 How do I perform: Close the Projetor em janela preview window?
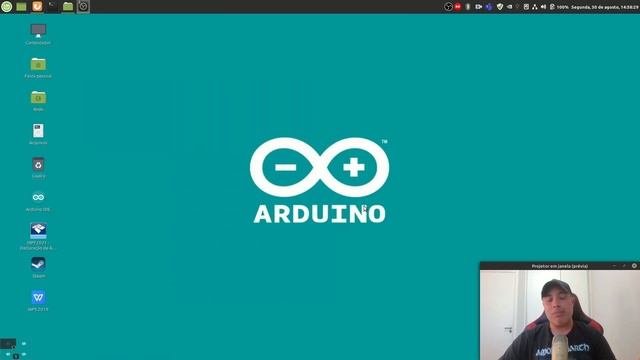point(634,266)
